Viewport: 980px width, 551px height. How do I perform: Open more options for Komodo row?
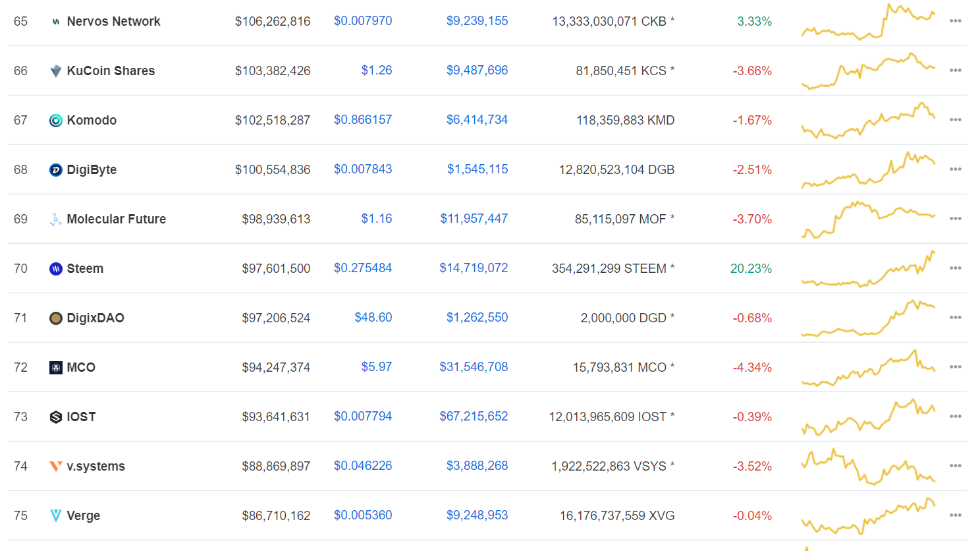(x=956, y=120)
